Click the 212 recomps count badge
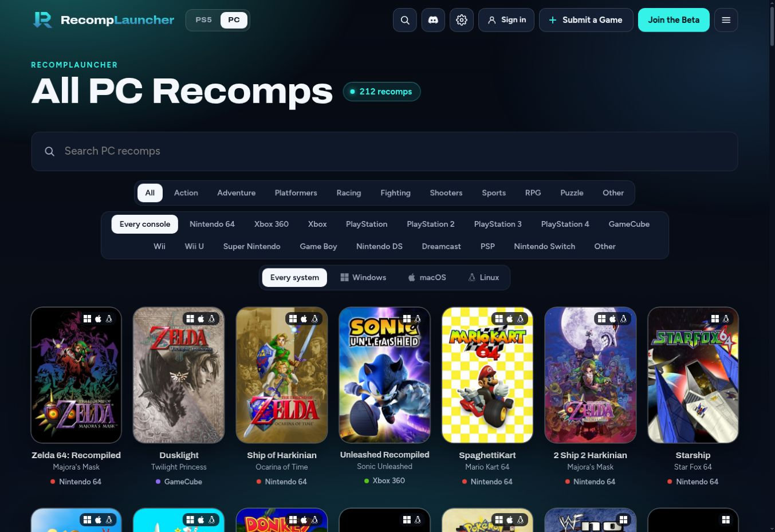Viewport: 775px width, 532px height. [381, 92]
